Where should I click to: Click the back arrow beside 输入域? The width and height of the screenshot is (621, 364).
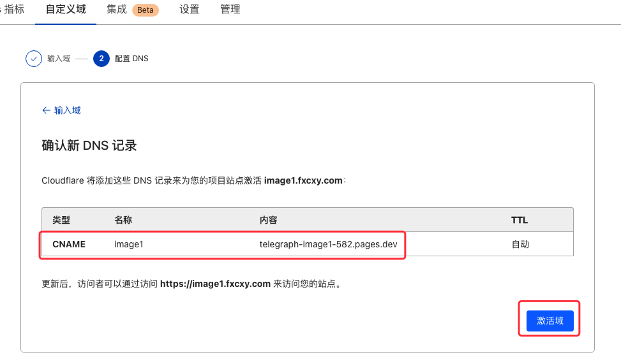[x=47, y=110]
